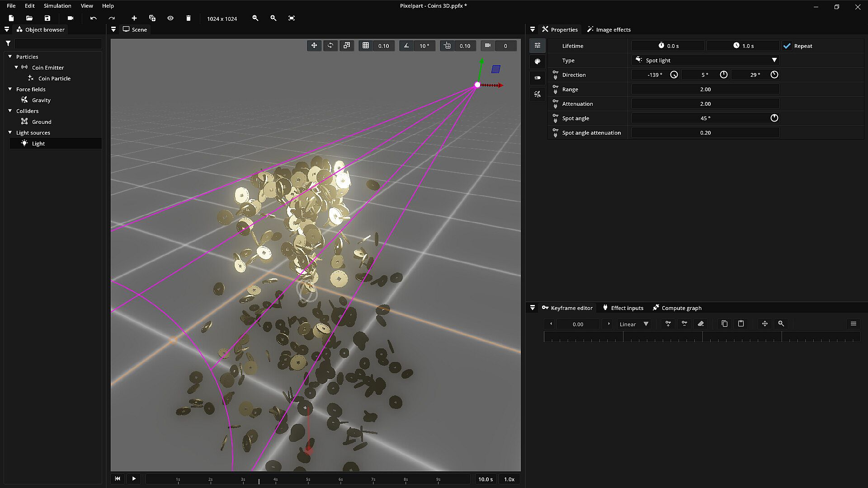Select the rotate transform tool in scene
The height and width of the screenshot is (488, 868).
coord(330,46)
